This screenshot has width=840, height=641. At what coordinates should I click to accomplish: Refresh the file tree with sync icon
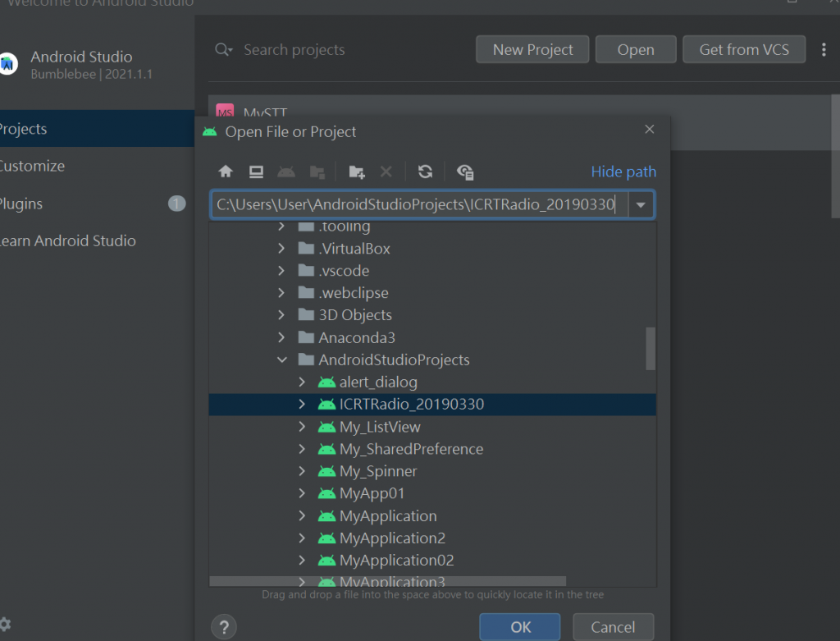[x=426, y=172]
